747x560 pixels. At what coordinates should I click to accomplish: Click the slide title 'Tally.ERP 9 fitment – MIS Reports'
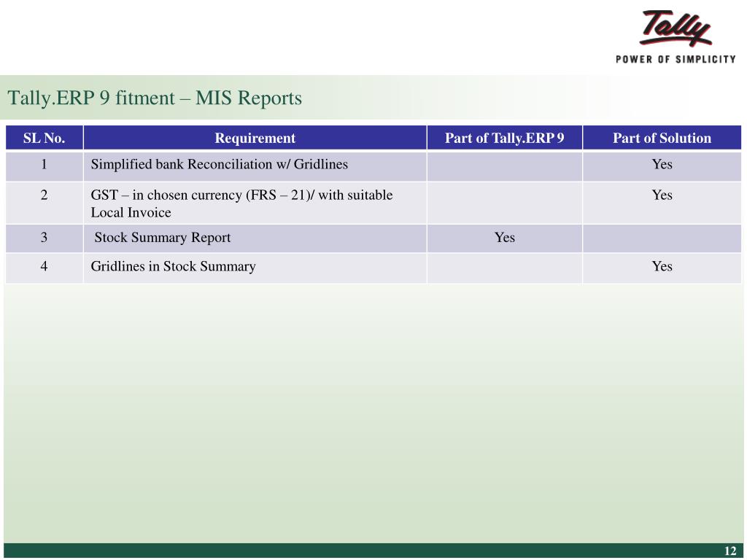click(x=155, y=98)
